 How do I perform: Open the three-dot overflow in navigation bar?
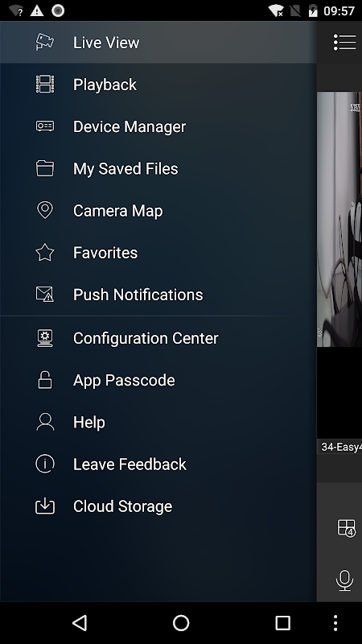(x=335, y=623)
